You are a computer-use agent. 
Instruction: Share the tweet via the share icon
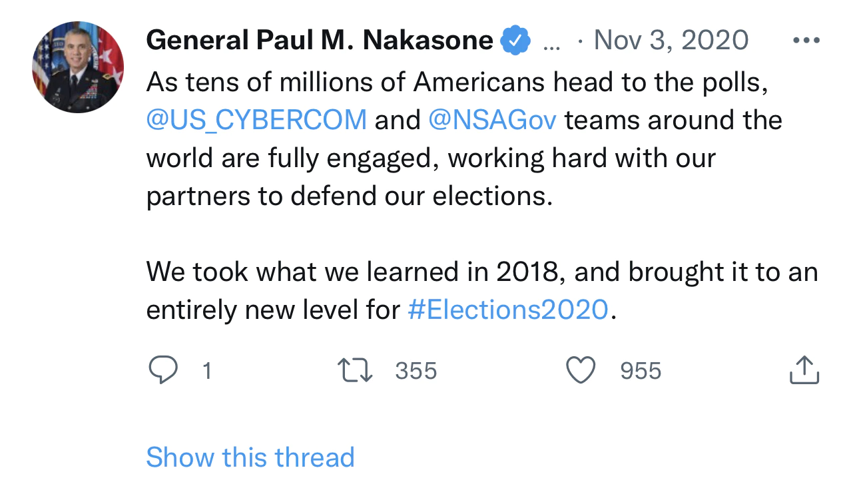(804, 370)
